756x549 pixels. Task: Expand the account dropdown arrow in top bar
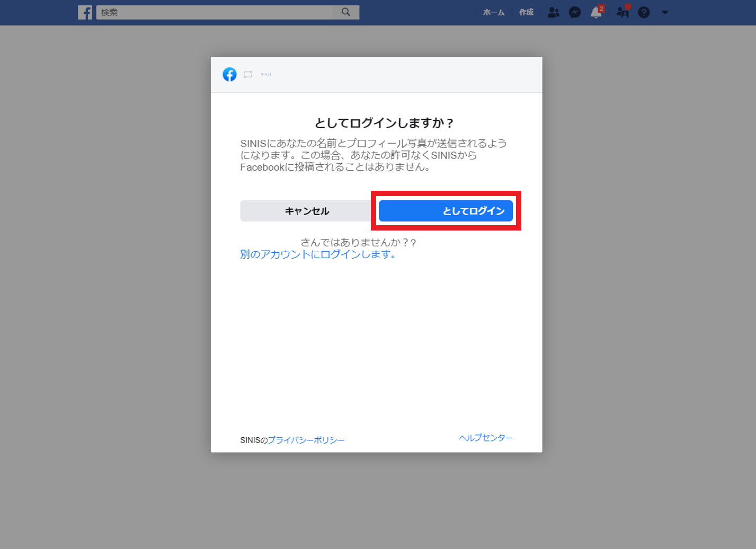[665, 12]
